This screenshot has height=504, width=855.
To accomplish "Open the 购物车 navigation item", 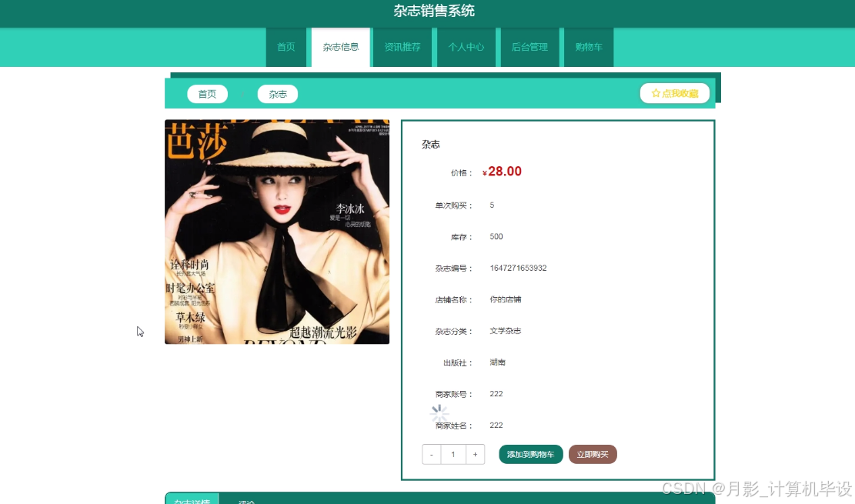I will click(x=588, y=47).
